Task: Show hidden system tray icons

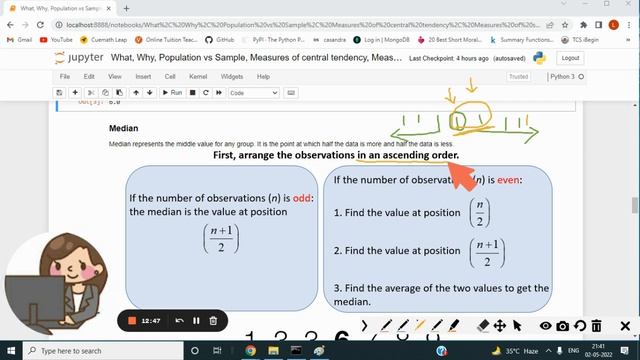Action: pyautogui.click(x=548, y=351)
